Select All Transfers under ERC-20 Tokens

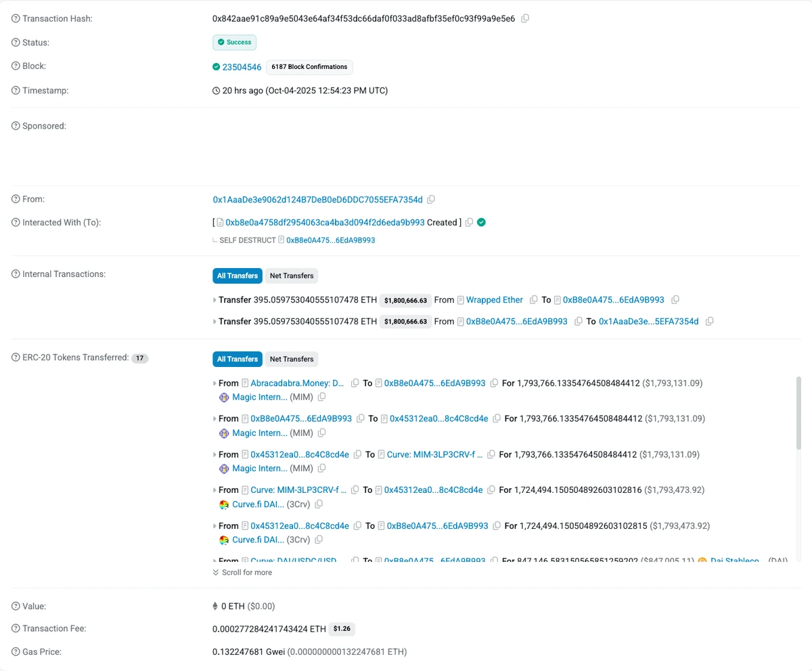[x=237, y=359]
